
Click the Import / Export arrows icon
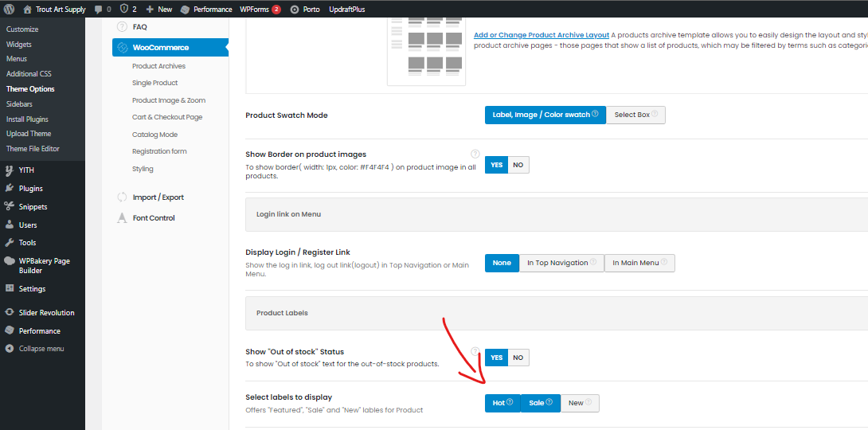click(x=123, y=197)
